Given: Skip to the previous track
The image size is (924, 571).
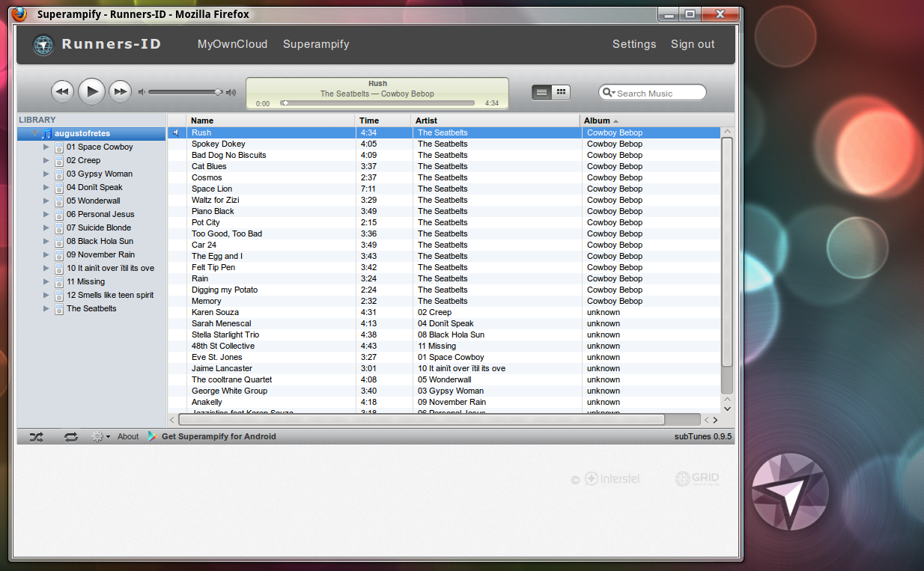Looking at the screenshot, I should [62, 92].
